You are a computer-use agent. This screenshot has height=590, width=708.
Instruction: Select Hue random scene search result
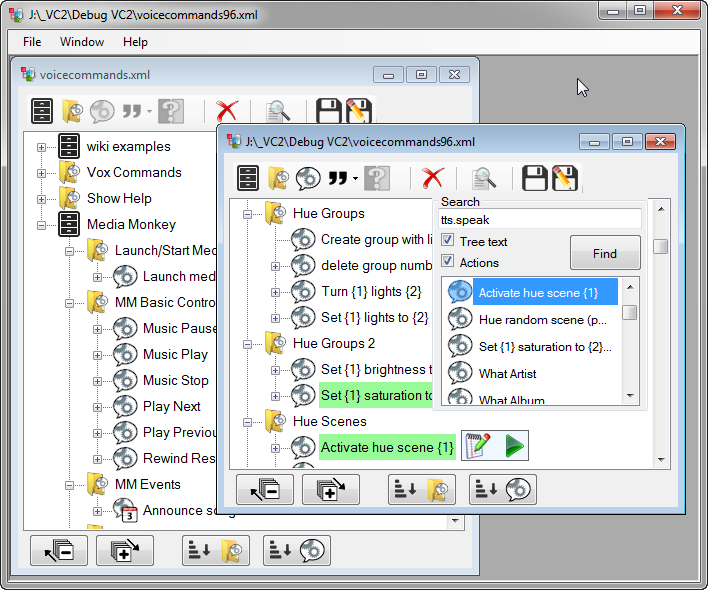542,320
